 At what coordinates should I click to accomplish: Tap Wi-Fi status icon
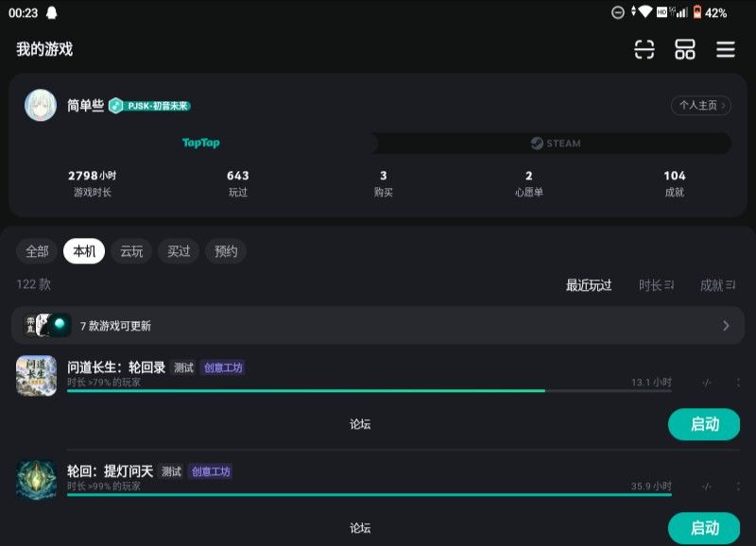point(644,12)
